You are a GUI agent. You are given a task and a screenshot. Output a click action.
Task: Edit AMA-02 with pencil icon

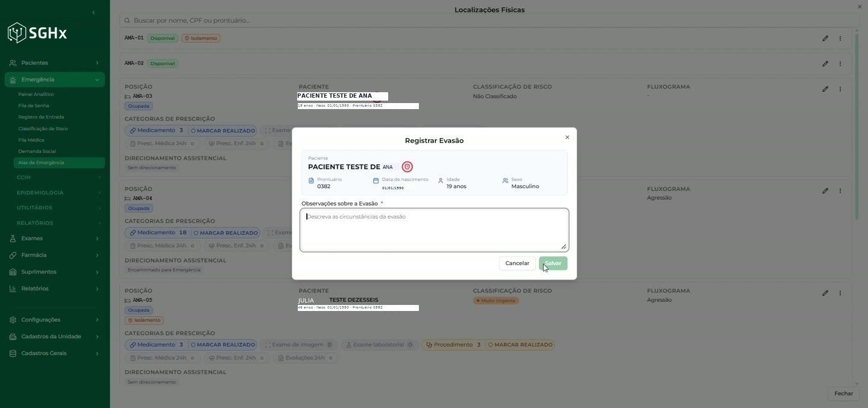tap(825, 64)
